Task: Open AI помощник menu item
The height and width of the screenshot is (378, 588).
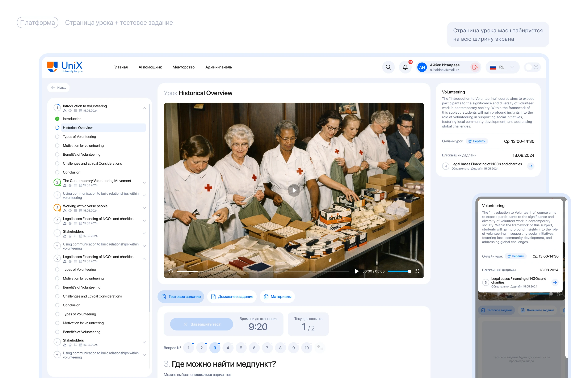Action: click(x=150, y=67)
